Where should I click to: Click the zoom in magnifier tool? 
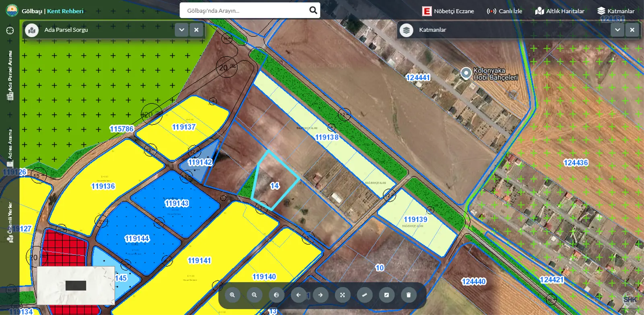[232, 295]
